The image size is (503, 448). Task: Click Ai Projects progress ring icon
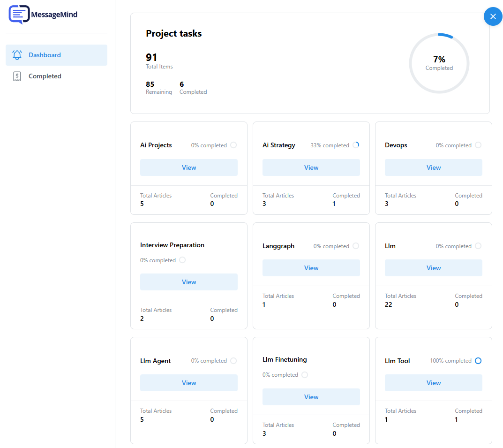pos(233,145)
